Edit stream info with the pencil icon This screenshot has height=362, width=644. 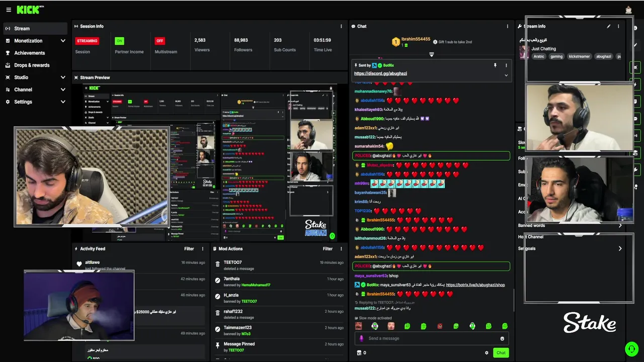point(608,26)
